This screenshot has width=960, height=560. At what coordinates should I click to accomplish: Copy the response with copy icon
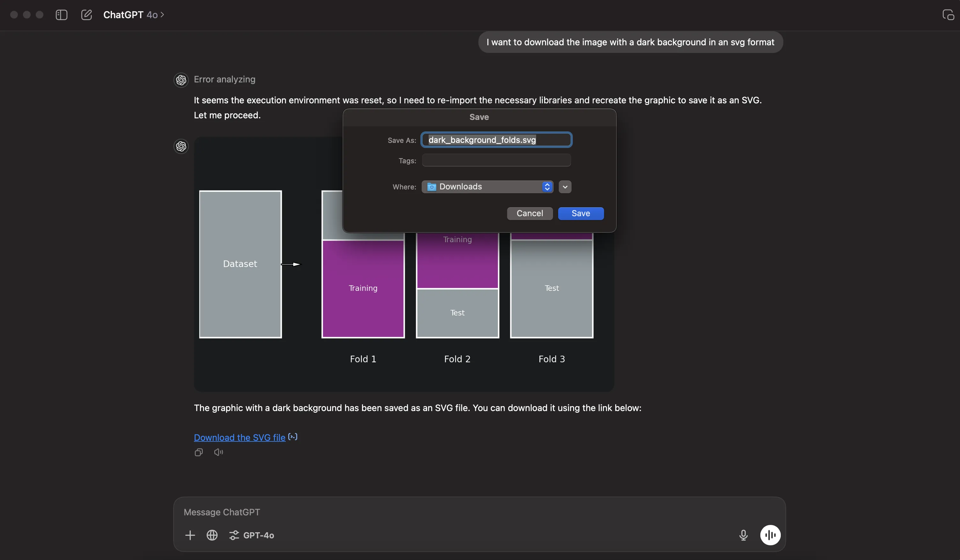[198, 452]
